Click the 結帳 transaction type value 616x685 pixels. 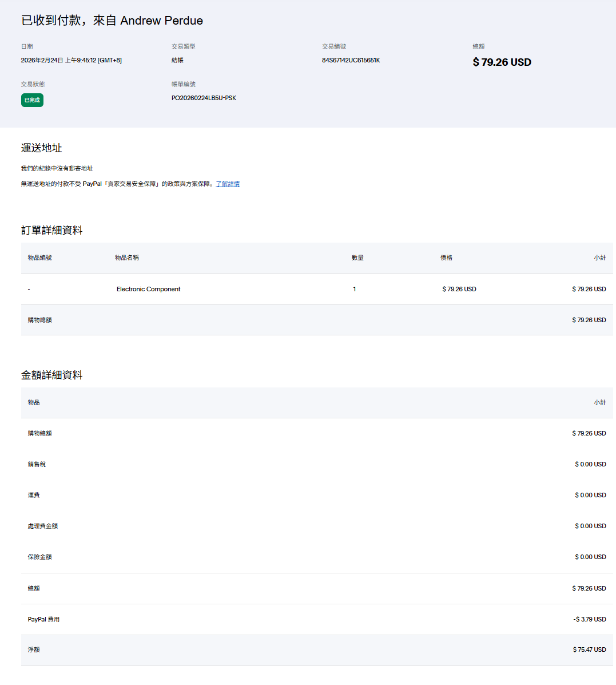(177, 60)
